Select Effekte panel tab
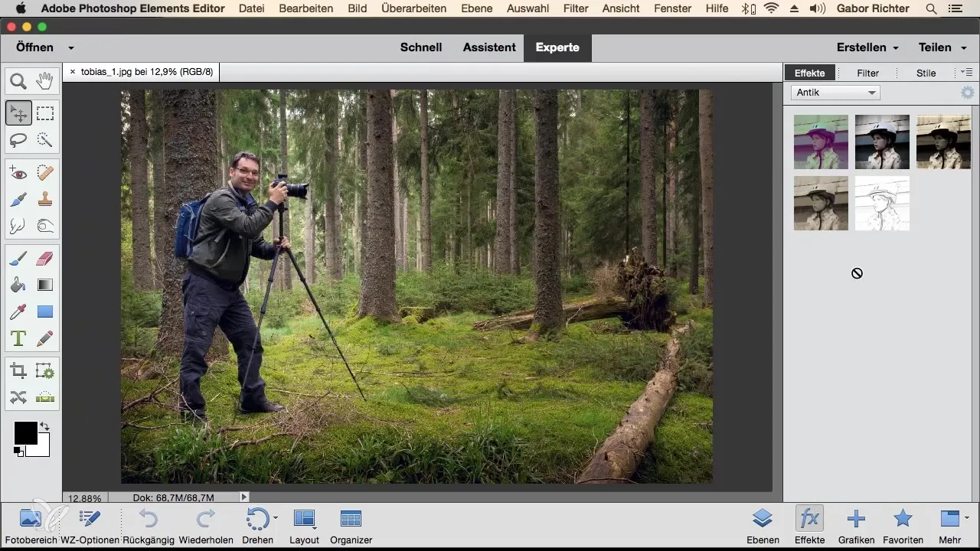This screenshot has height=551, width=980. tap(810, 73)
